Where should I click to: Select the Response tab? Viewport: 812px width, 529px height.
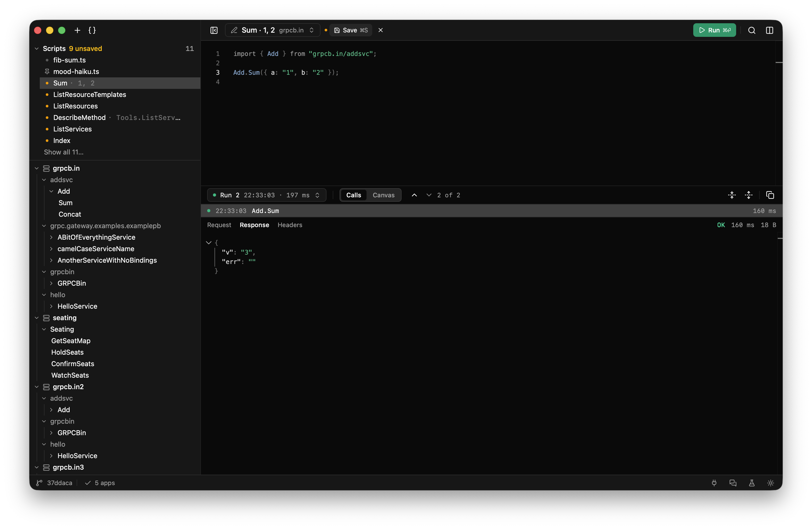click(254, 225)
